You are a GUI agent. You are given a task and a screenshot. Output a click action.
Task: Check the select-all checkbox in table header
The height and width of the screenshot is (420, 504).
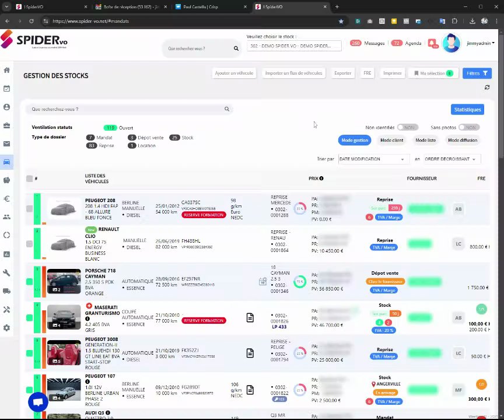click(x=29, y=178)
